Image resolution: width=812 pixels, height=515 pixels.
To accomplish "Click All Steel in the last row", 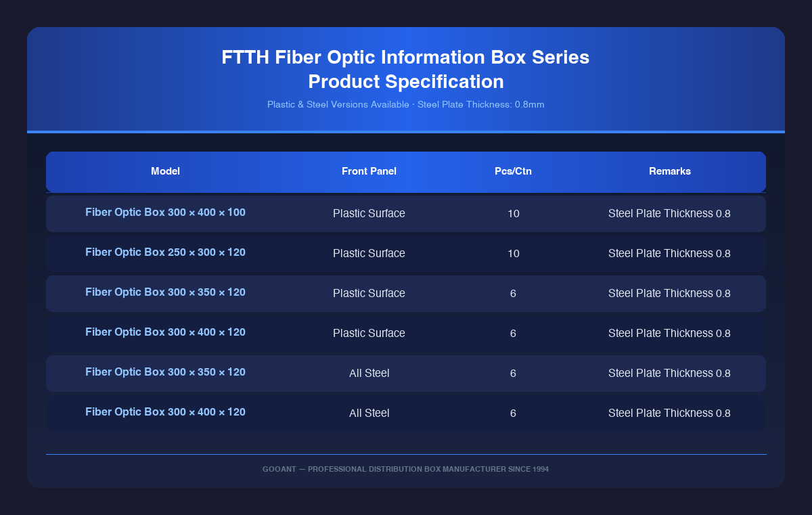I will coord(369,413).
